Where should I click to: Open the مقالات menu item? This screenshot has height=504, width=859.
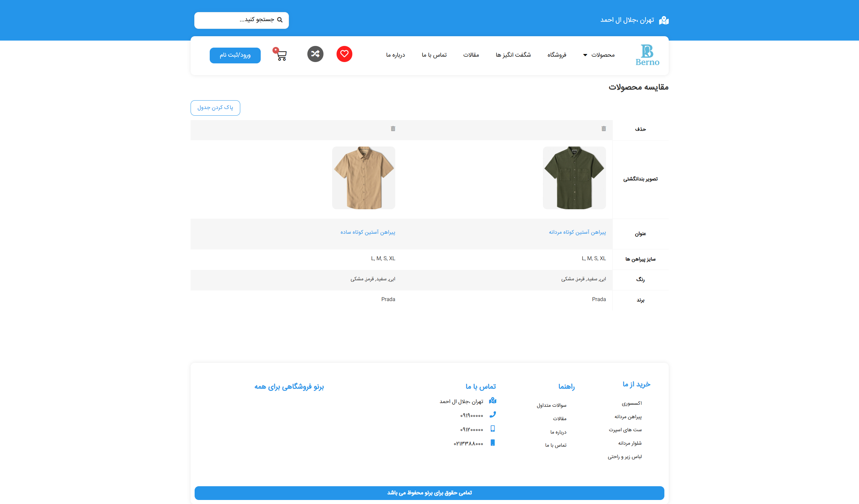pos(472,55)
